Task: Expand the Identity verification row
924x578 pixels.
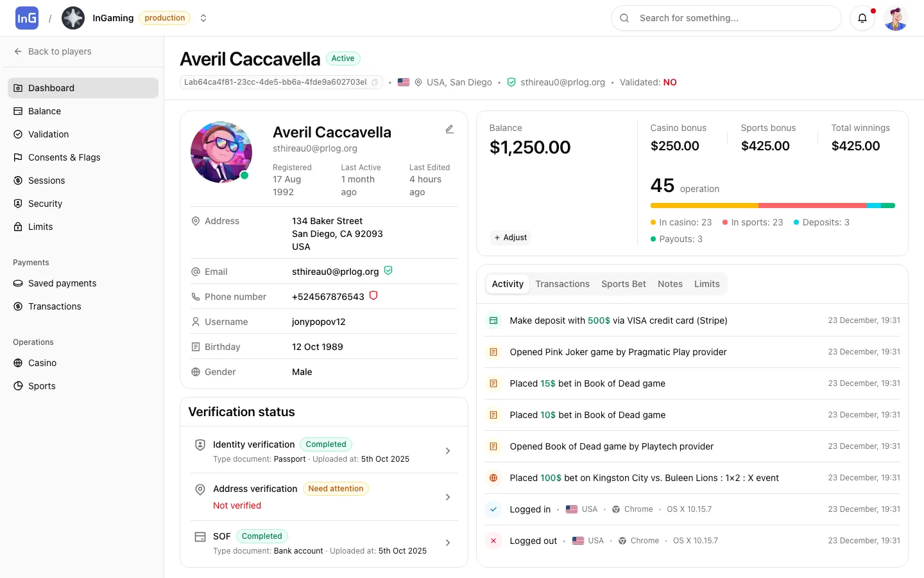Action: 447,451
